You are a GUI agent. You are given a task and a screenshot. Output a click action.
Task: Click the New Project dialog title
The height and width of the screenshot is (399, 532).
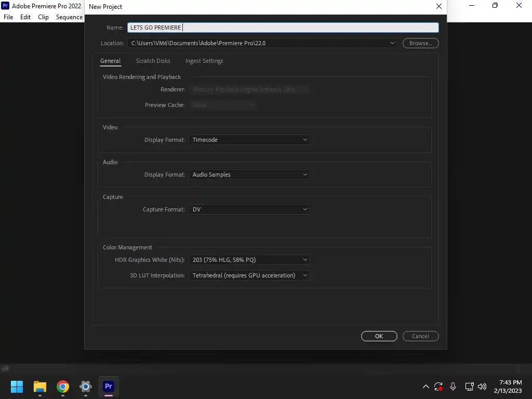[x=105, y=6]
